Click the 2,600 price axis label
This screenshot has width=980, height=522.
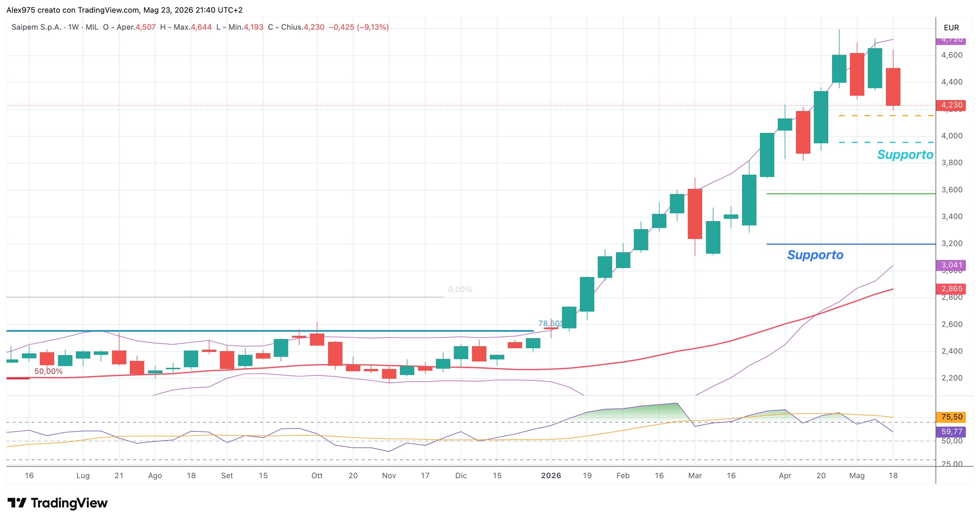click(952, 324)
